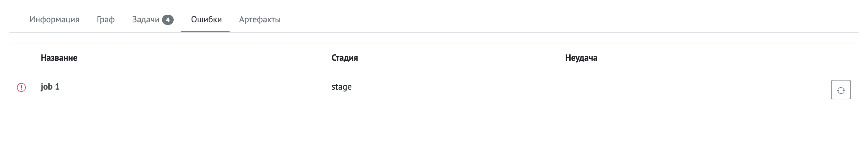Image resolution: width=868 pixels, height=144 pixels.
Task: Go to the Артефакты tab
Action: pos(260,19)
